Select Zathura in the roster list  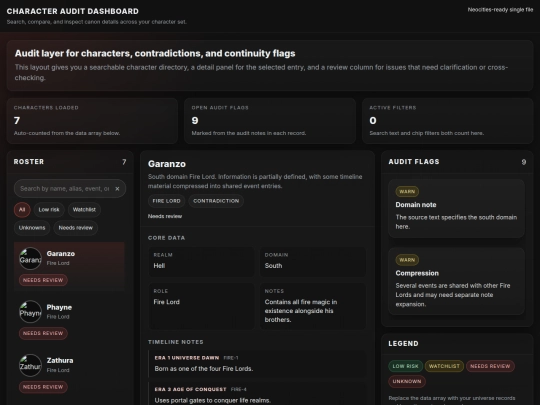(69, 374)
